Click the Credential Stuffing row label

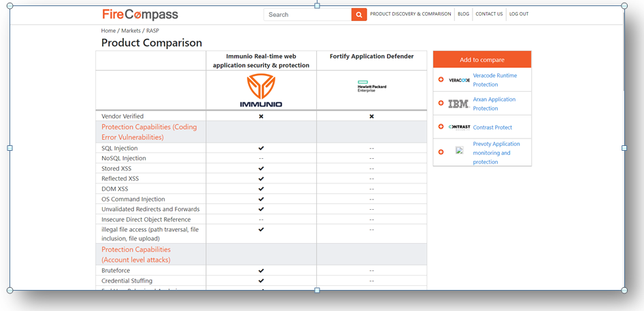[126, 281]
